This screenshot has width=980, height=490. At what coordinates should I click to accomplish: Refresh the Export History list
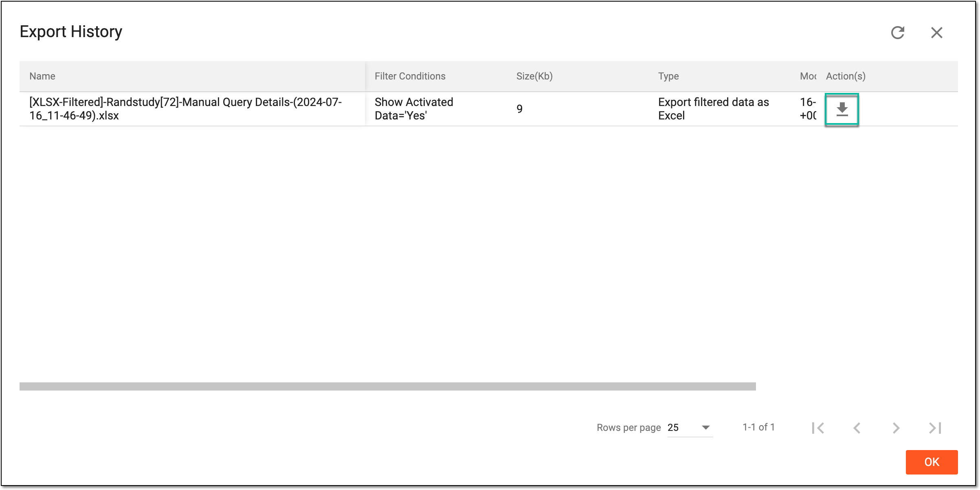898,33
